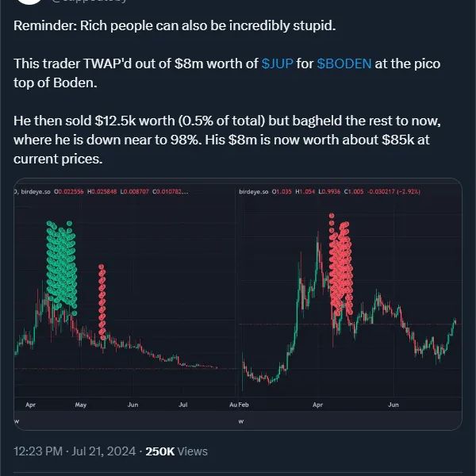Image resolution: width=476 pixels, height=476 pixels.
Task: Click the Jul label on the left chart
Action: tap(183, 405)
